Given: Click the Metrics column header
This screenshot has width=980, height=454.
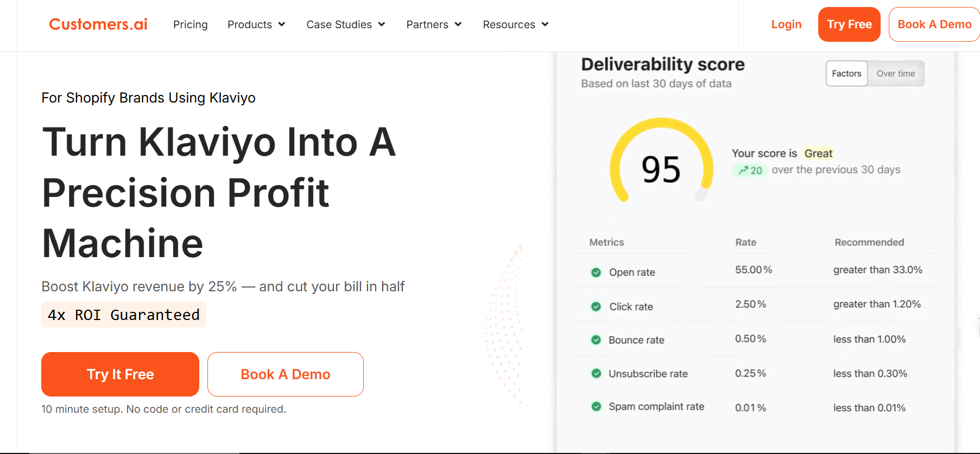Looking at the screenshot, I should coord(606,242).
